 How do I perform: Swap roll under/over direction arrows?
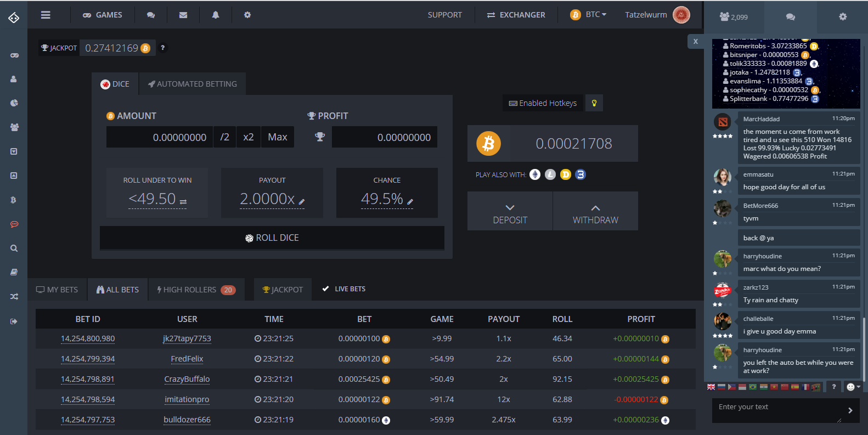click(x=183, y=202)
